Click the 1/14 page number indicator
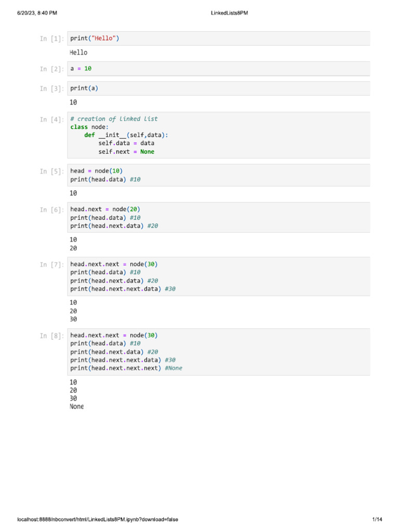Viewport: 399px width, 532px height. pos(377,520)
